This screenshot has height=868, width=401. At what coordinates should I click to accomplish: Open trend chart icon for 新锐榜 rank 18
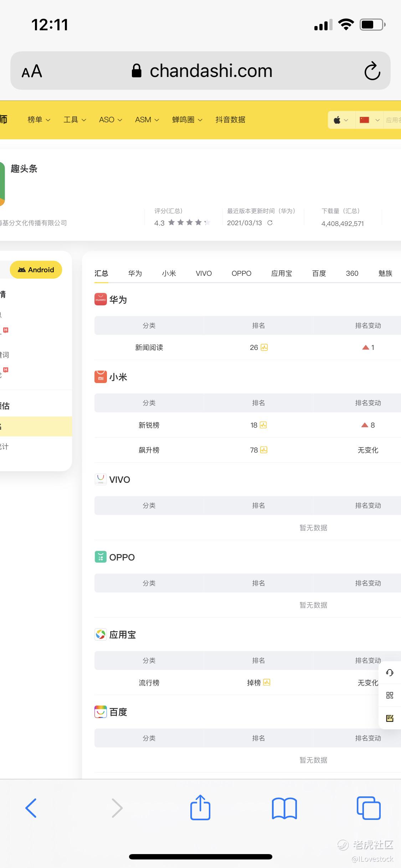point(263,425)
